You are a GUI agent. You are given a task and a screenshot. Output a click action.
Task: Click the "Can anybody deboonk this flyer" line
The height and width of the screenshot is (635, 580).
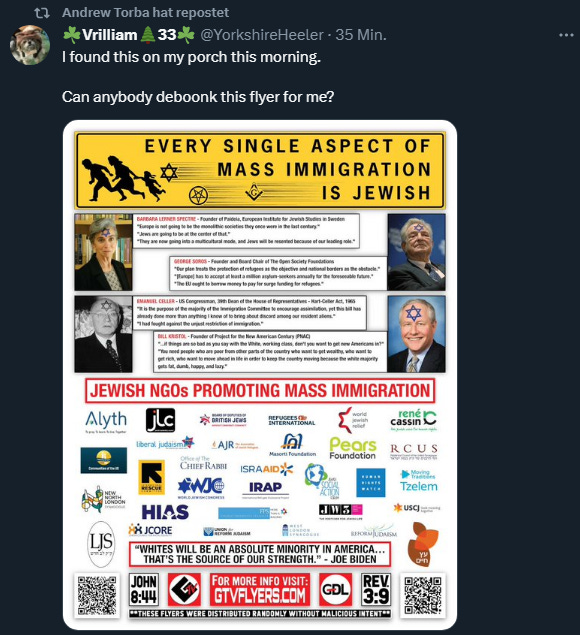click(x=198, y=97)
